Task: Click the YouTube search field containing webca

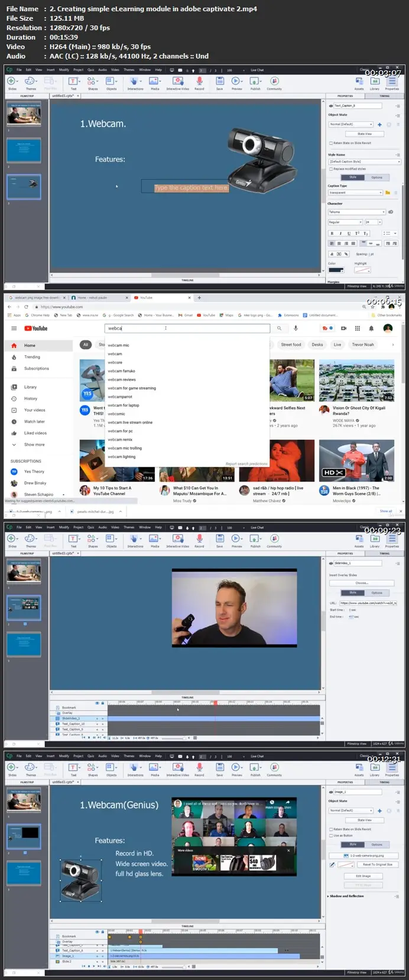Action: [187, 328]
